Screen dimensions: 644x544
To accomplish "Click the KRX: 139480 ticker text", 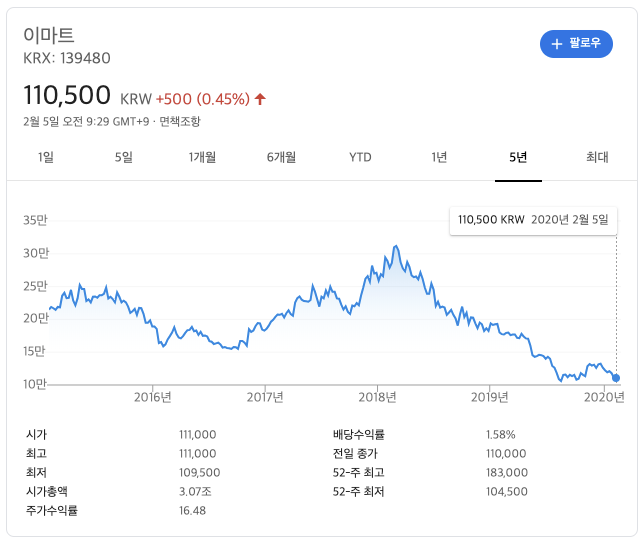I will tap(67, 58).
